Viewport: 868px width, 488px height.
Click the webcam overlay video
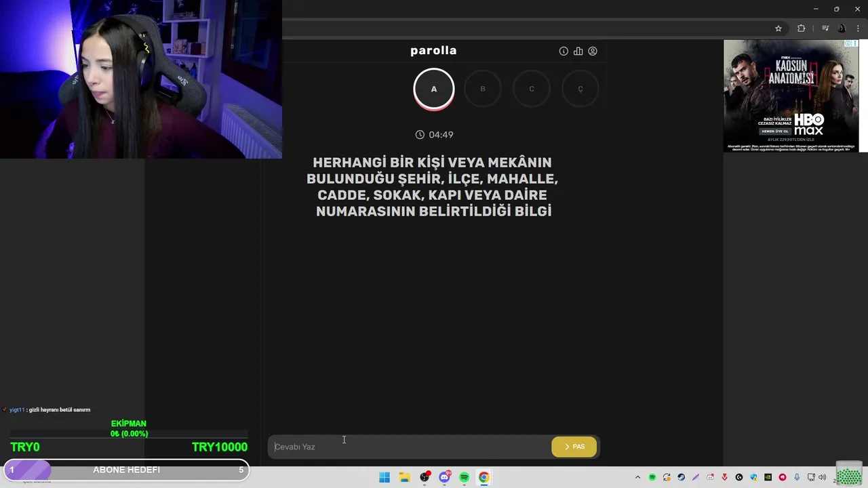[141, 79]
